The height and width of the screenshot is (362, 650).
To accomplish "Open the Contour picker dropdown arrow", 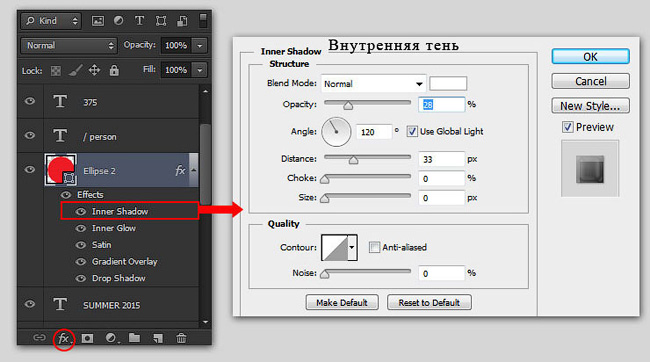I will (352, 248).
